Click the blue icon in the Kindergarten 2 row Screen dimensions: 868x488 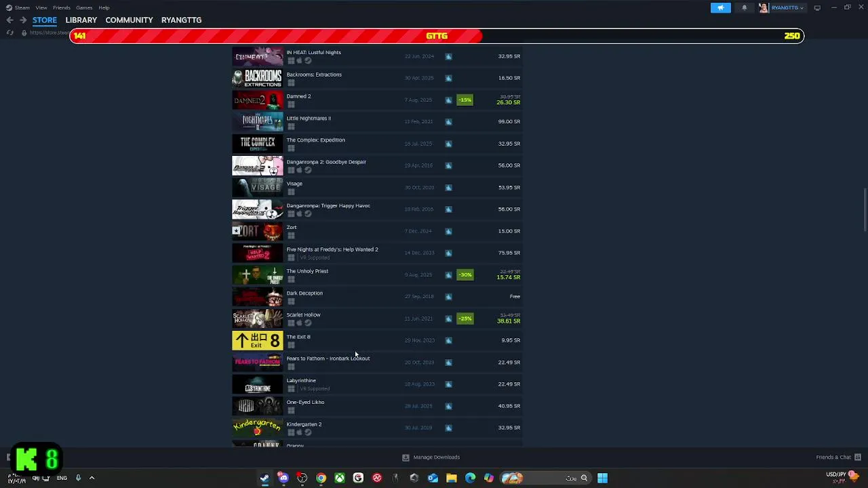[448, 428]
